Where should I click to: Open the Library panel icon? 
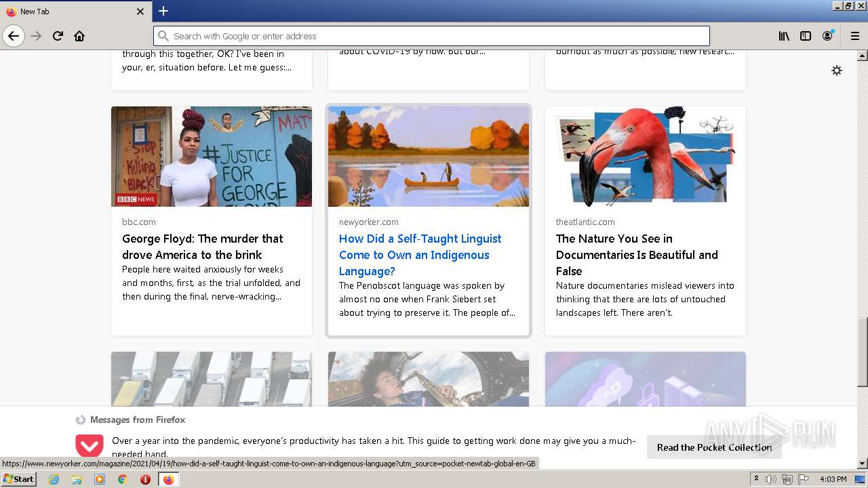[x=784, y=36]
